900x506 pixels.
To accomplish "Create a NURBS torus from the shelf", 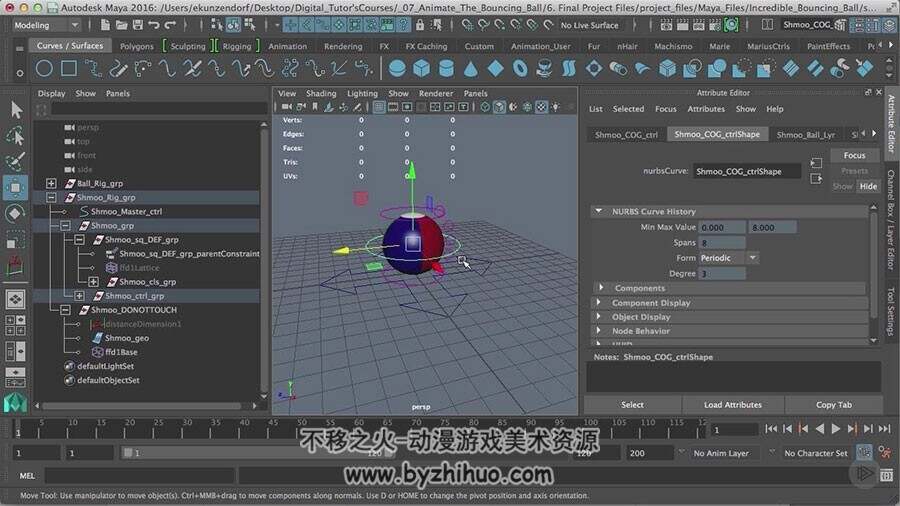I will 520,68.
